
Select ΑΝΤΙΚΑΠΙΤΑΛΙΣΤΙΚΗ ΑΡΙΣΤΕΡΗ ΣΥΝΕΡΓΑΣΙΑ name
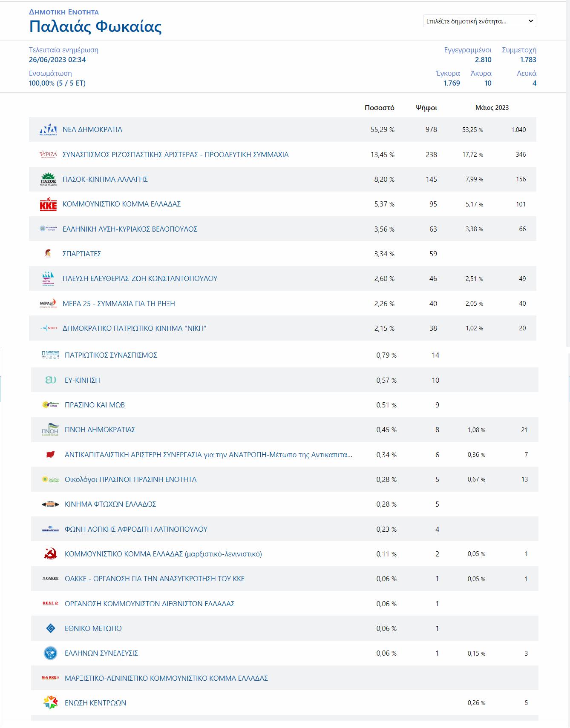pos(208,455)
